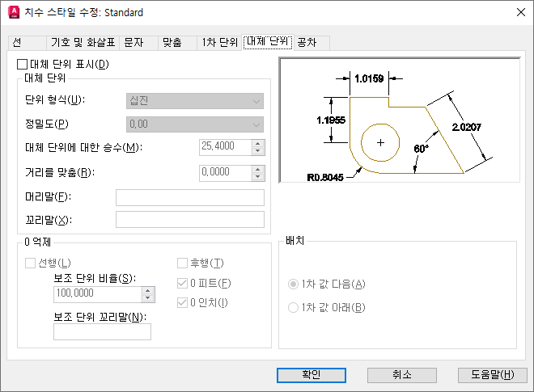Confirm changes with the 확인 button
Screen dimensions: 534x392
click(311, 375)
